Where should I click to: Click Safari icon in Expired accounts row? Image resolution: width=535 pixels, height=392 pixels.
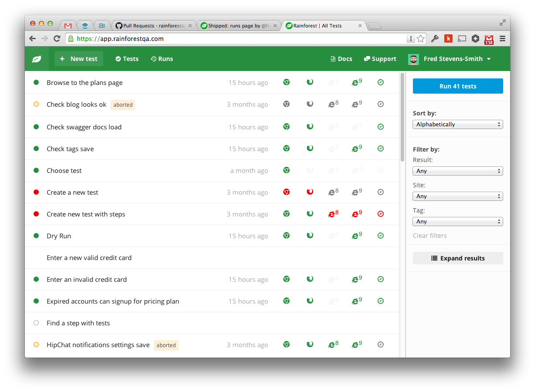tap(381, 301)
